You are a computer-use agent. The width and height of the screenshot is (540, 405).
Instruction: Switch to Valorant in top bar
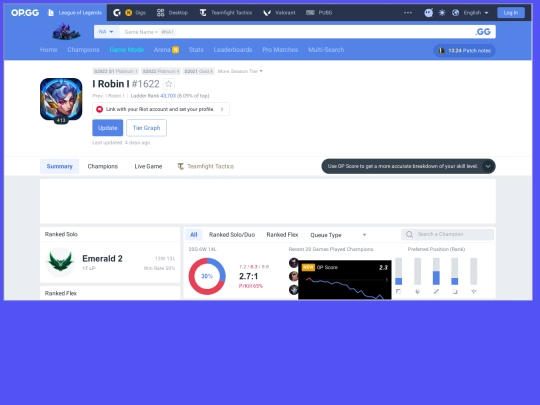click(279, 13)
